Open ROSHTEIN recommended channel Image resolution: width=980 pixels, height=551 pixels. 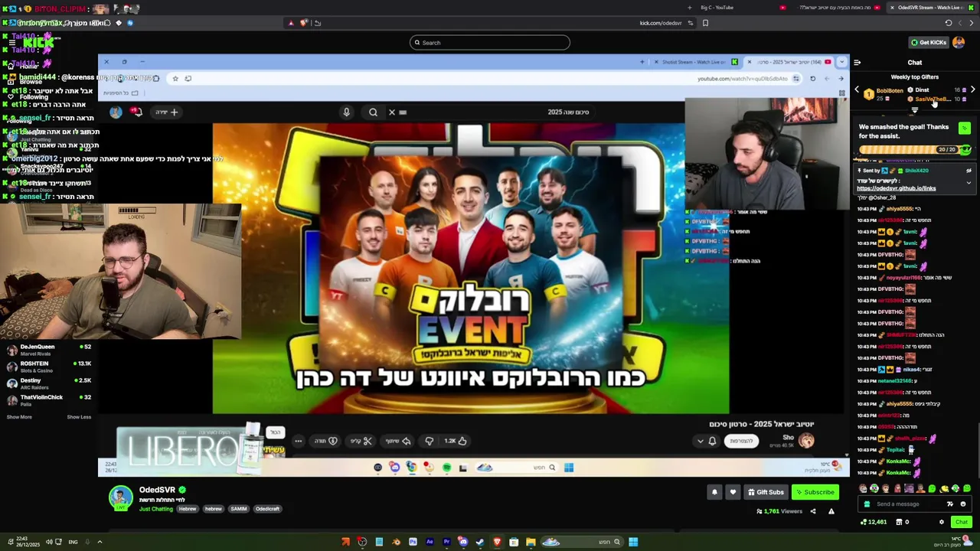(x=47, y=367)
